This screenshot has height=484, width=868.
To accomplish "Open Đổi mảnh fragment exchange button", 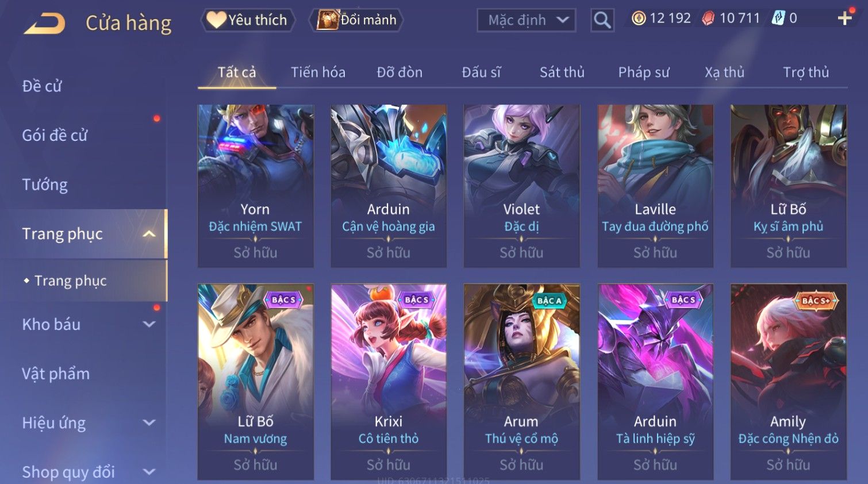I will (356, 20).
